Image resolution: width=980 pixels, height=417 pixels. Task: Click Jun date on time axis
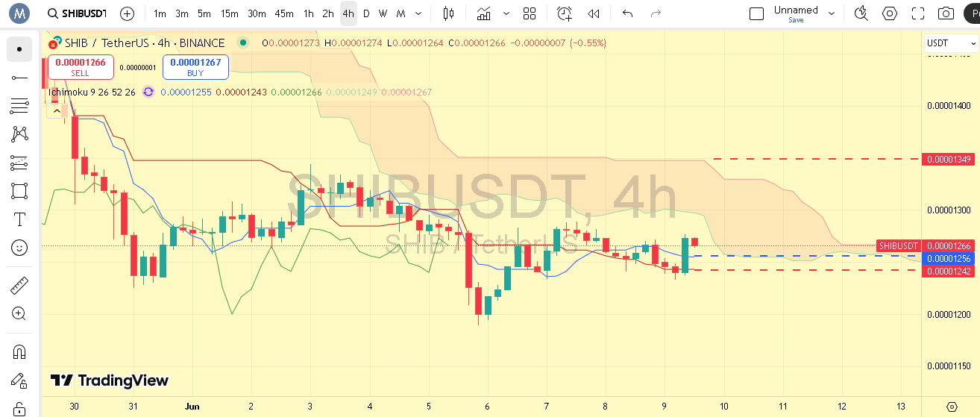click(192, 407)
